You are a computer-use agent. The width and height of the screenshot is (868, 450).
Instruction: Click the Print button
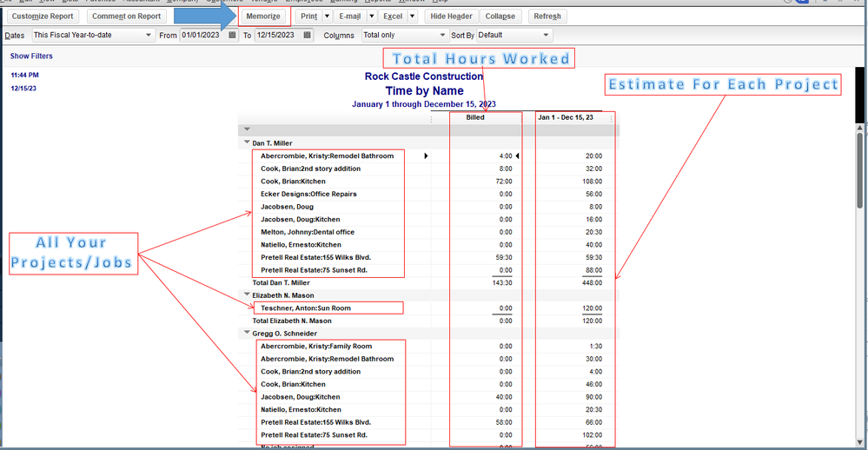click(309, 16)
